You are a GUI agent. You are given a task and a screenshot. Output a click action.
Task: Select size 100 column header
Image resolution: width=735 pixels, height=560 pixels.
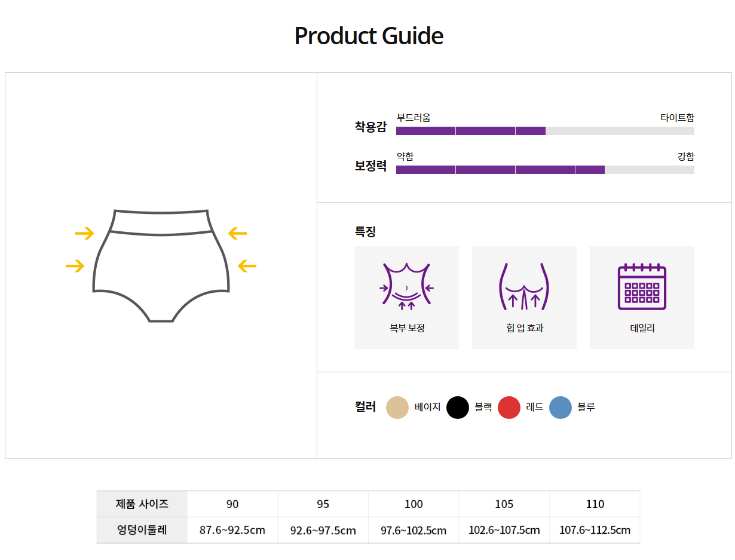pyautogui.click(x=414, y=504)
